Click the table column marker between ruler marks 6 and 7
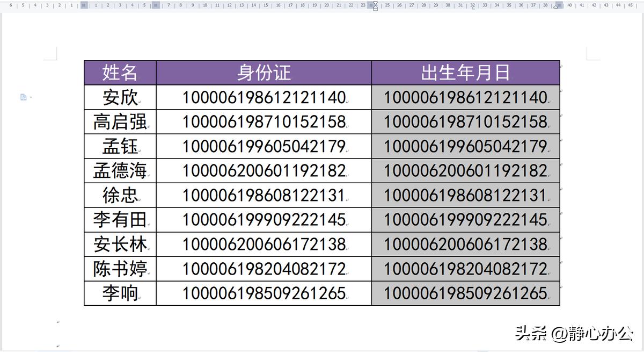644x352 pixels. point(156,5)
